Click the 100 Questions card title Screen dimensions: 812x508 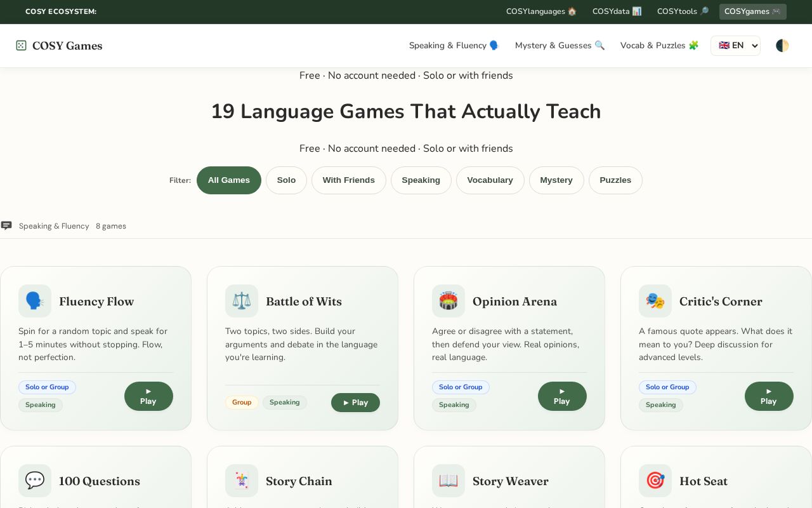100,481
